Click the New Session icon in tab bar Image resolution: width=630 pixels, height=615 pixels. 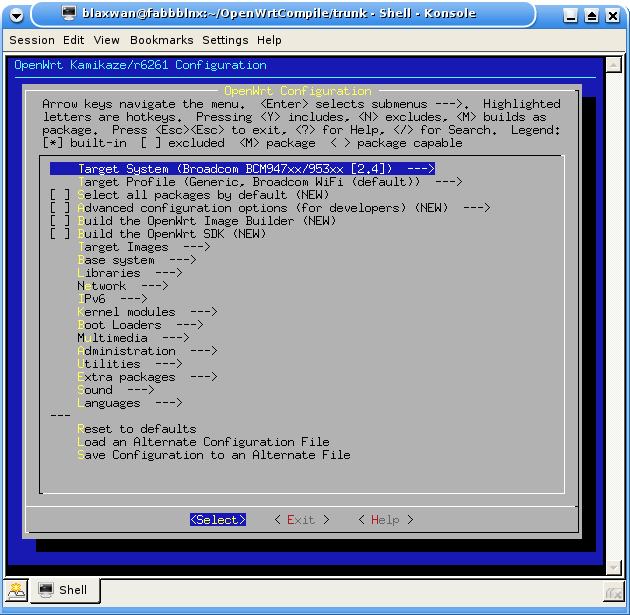[x=15, y=590]
